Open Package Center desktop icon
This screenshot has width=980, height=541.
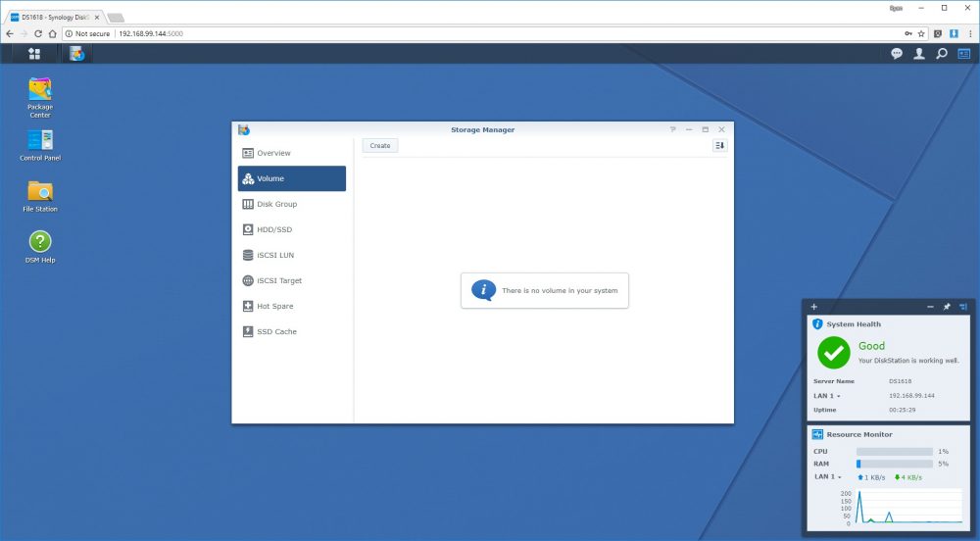40,97
